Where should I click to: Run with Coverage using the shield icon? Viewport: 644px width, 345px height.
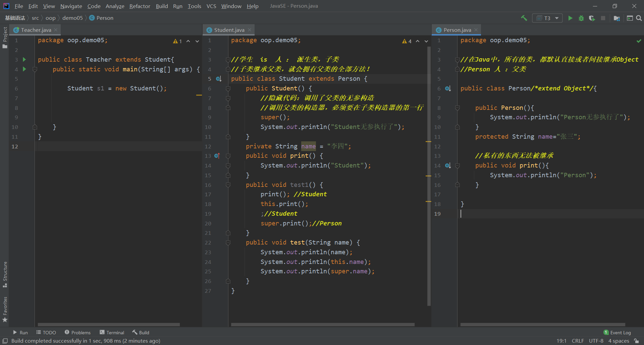[x=592, y=18]
